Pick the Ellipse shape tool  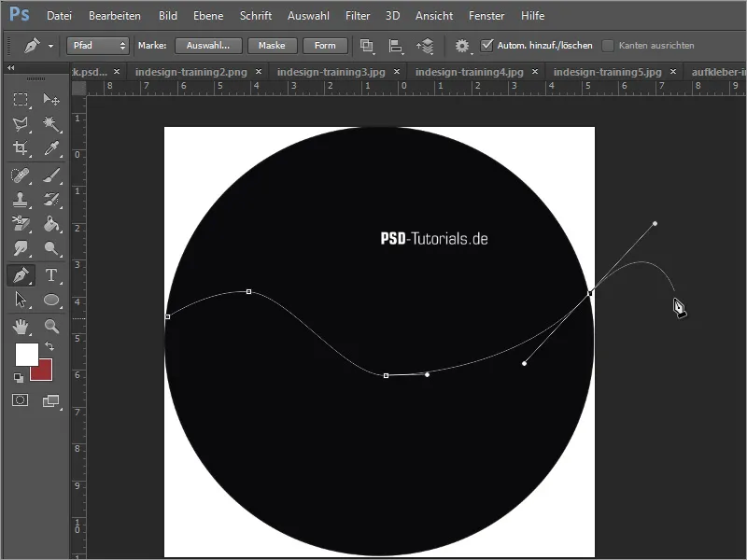pyautogui.click(x=51, y=300)
